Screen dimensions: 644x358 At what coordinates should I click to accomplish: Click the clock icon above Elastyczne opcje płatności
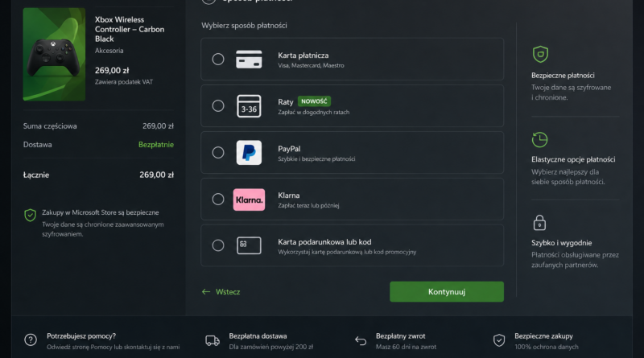click(x=539, y=140)
